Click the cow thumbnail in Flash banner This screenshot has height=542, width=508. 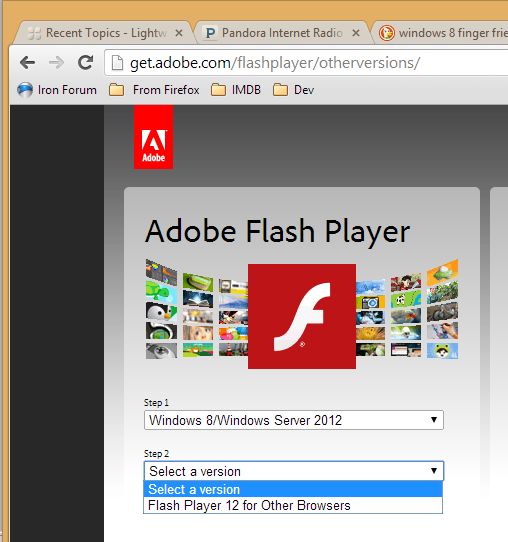[406, 299]
